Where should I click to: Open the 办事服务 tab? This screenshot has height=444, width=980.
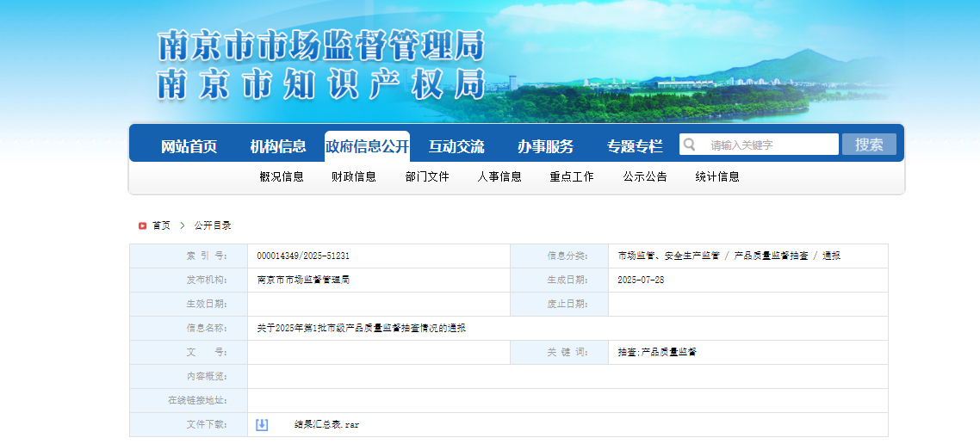[x=545, y=147]
